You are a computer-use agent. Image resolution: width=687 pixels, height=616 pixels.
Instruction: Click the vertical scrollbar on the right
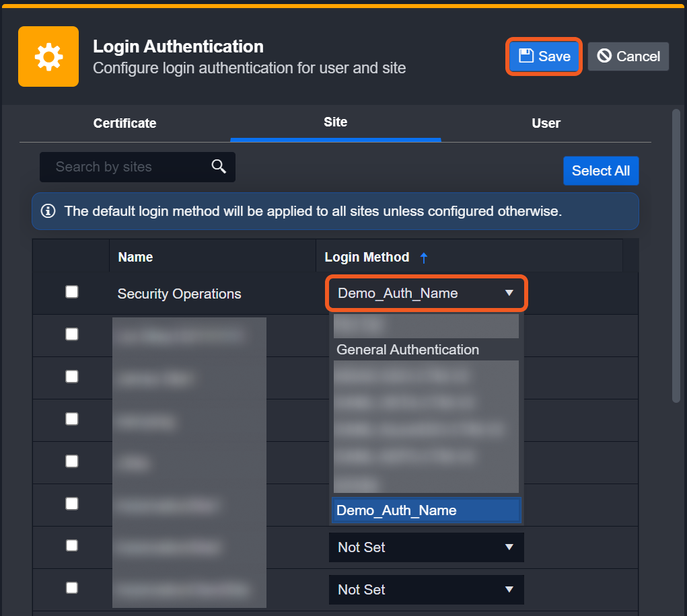coord(676,256)
